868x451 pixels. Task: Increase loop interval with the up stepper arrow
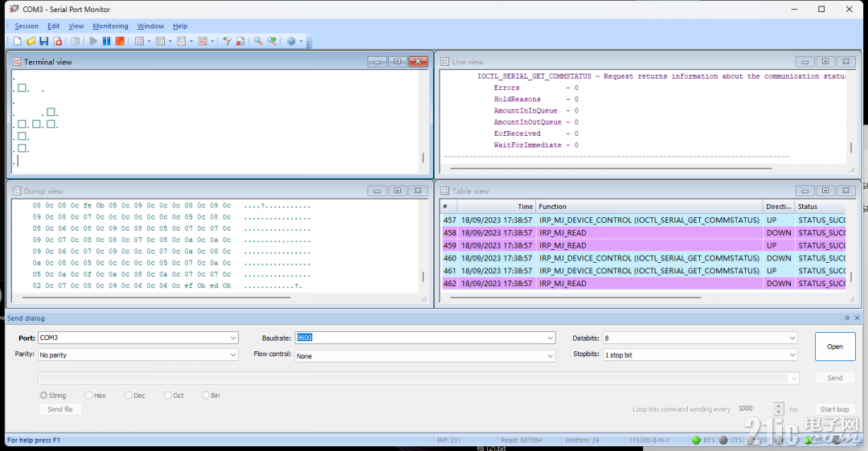(x=778, y=405)
